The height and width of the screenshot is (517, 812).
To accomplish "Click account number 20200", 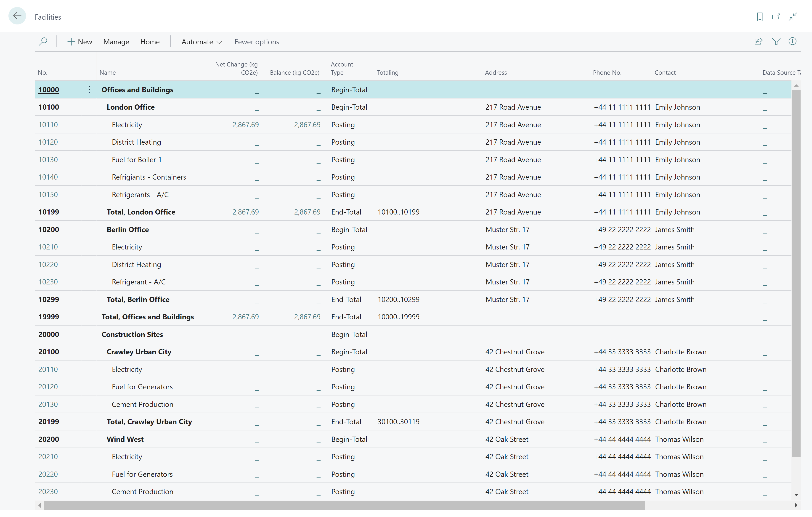I will point(49,439).
